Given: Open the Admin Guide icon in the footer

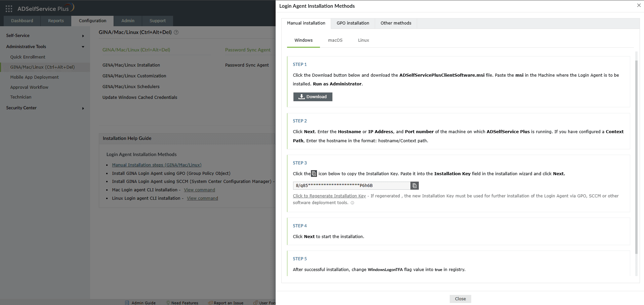Looking at the screenshot, I should pos(127,302).
